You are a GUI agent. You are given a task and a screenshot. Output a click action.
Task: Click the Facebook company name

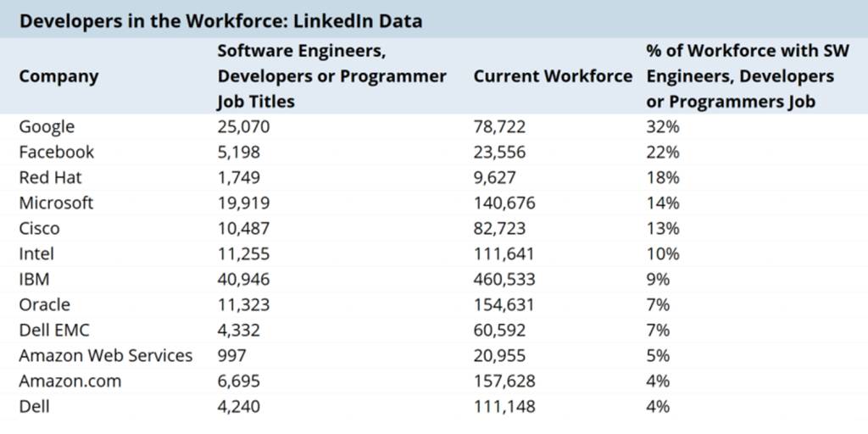(x=56, y=153)
